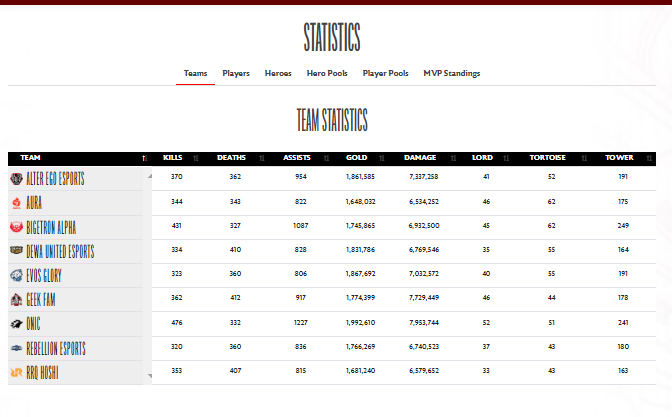Select the ALTER EGO ESPORTS team name
Screen dimensions: 672x417
pos(55,179)
